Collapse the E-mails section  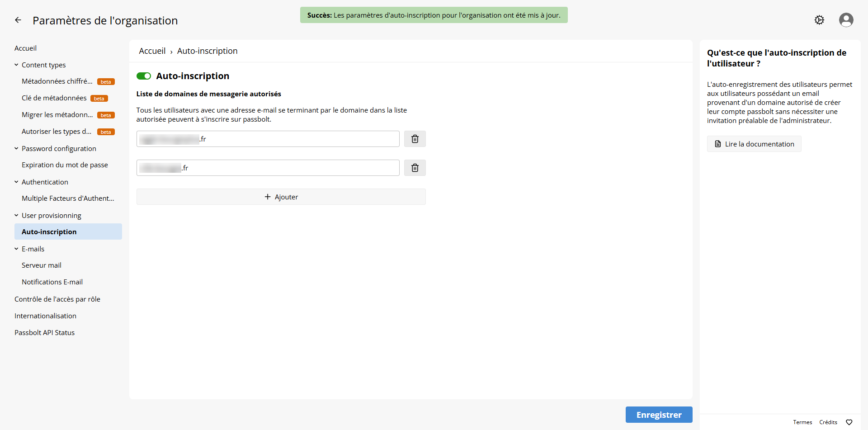(x=16, y=249)
